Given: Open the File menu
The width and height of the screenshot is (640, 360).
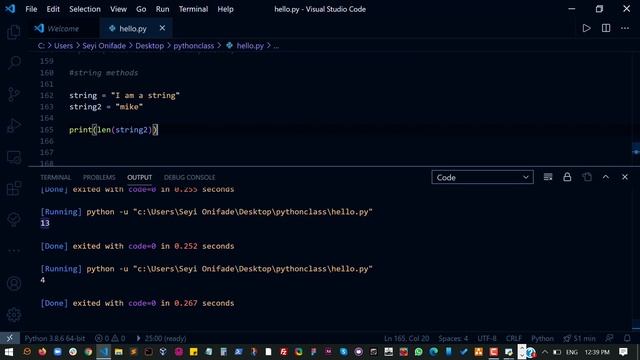Looking at the screenshot, I should 31,9.
